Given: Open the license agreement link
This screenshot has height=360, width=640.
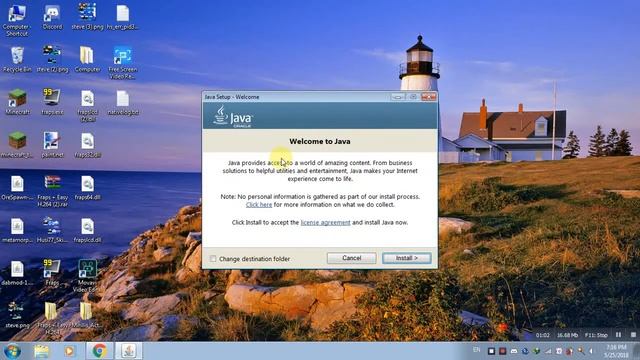Looking at the screenshot, I should click(x=325, y=222).
